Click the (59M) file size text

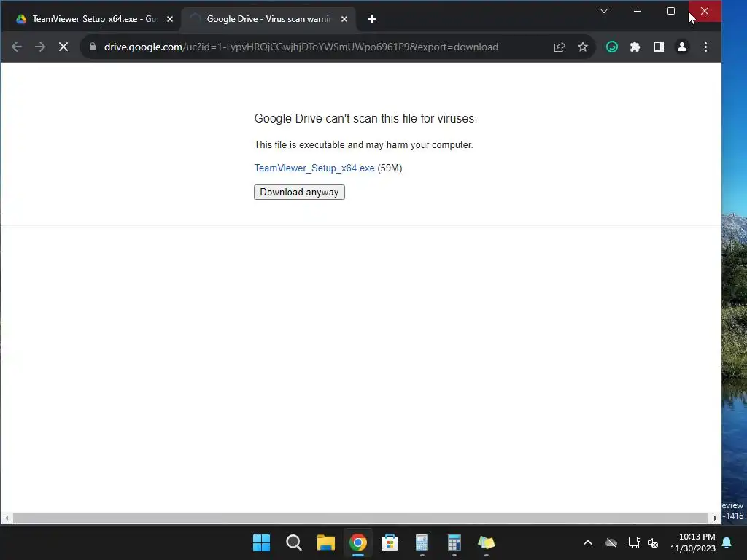[390, 168]
